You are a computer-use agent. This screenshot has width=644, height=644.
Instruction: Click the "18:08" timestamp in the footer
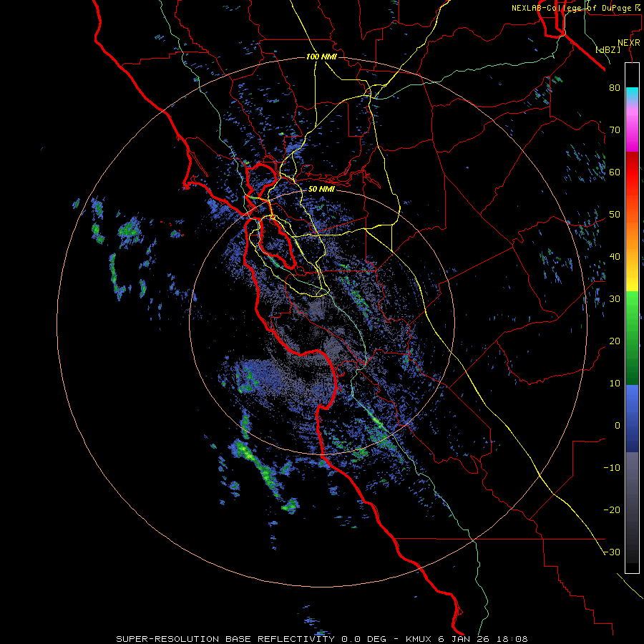click(x=512, y=639)
